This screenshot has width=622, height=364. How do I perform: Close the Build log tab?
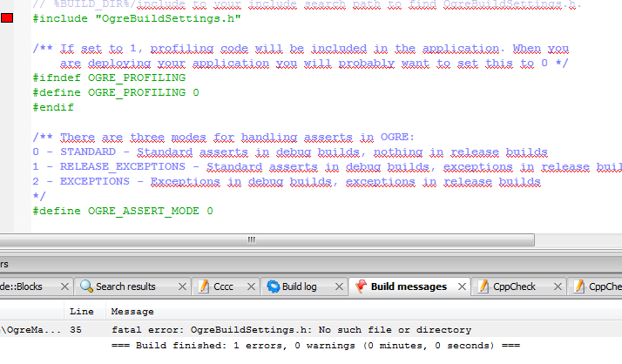(x=339, y=286)
